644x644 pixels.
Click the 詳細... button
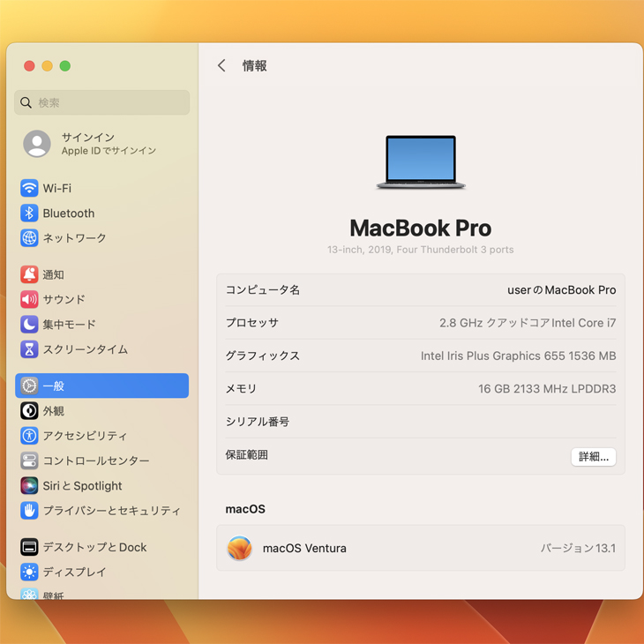click(593, 457)
